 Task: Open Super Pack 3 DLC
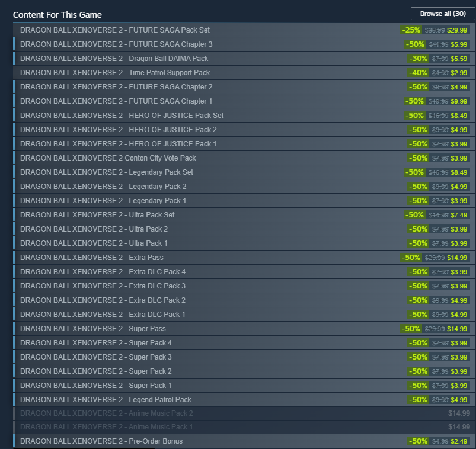(x=244, y=357)
